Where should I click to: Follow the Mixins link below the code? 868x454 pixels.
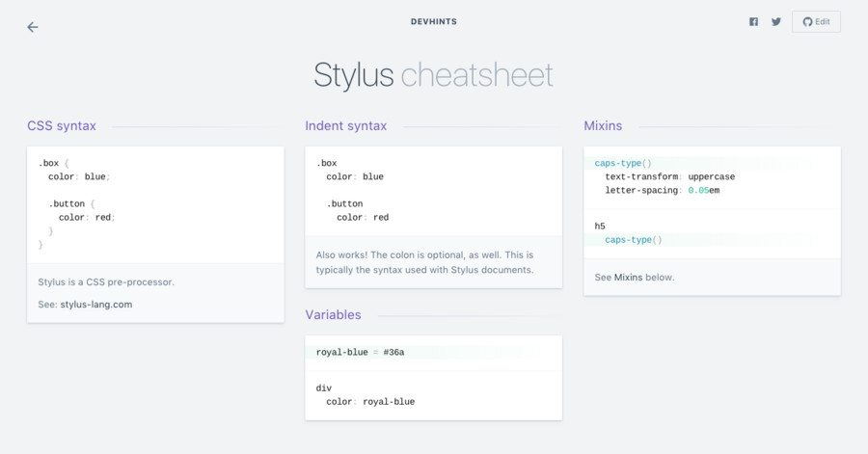coord(628,277)
